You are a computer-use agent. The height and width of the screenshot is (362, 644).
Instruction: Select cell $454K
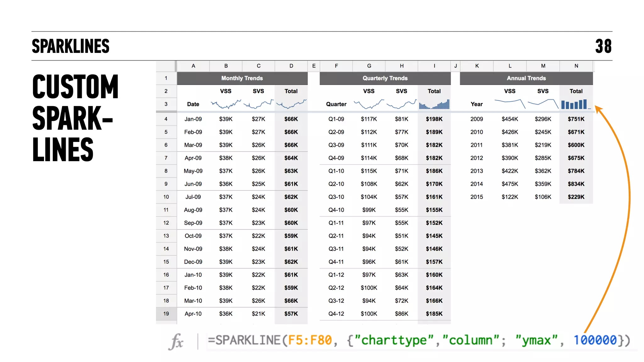click(x=510, y=119)
